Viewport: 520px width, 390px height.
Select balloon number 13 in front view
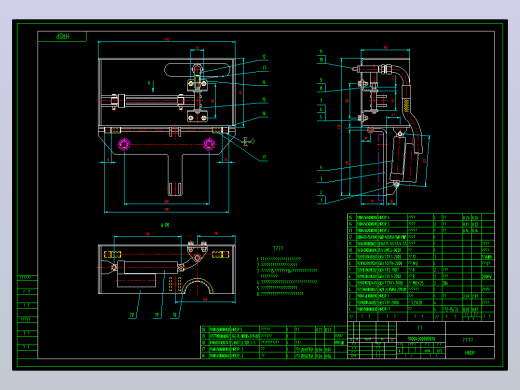pyautogui.click(x=264, y=68)
